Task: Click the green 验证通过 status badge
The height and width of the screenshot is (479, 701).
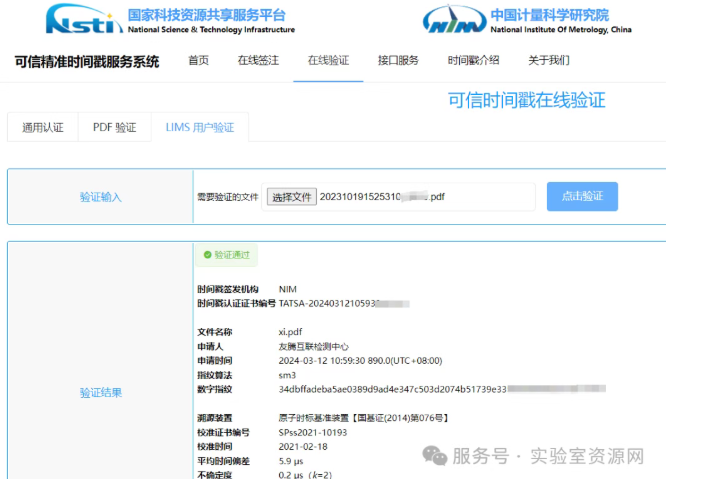Action: pos(227,255)
